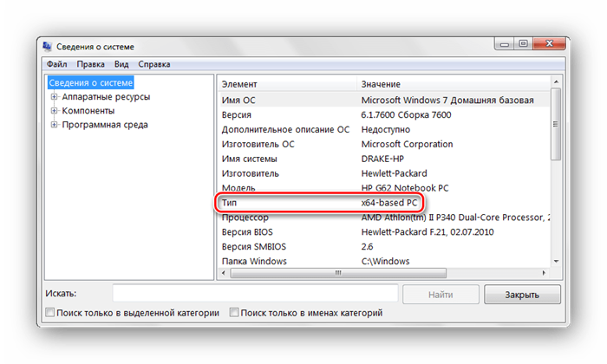Select the Версия BIOS row
The width and height of the screenshot is (607, 364).
click(x=384, y=232)
